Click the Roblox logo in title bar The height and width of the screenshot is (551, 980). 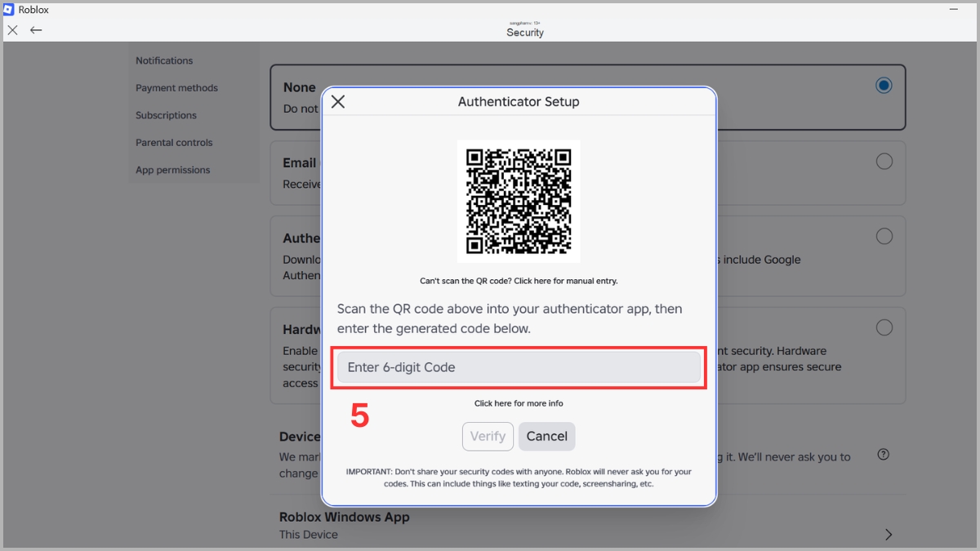[9, 9]
